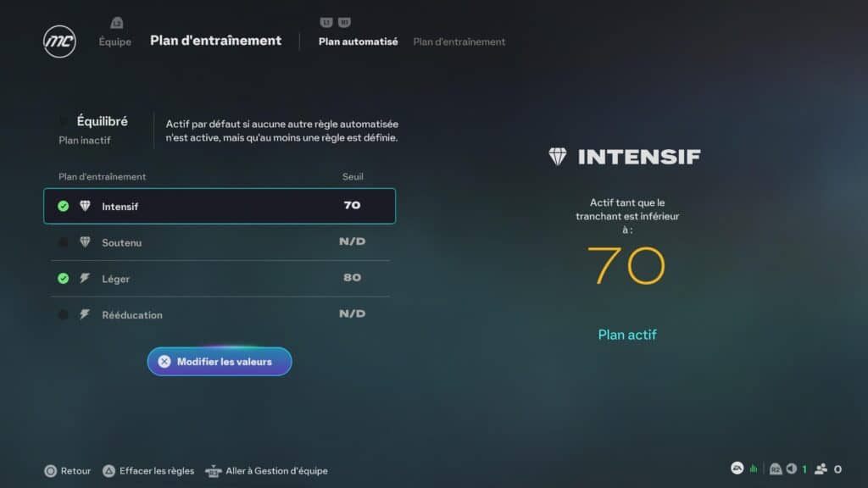868x488 pixels.
Task: Click the lightning bolt icon beside Léger
Action: tap(85, 278)
